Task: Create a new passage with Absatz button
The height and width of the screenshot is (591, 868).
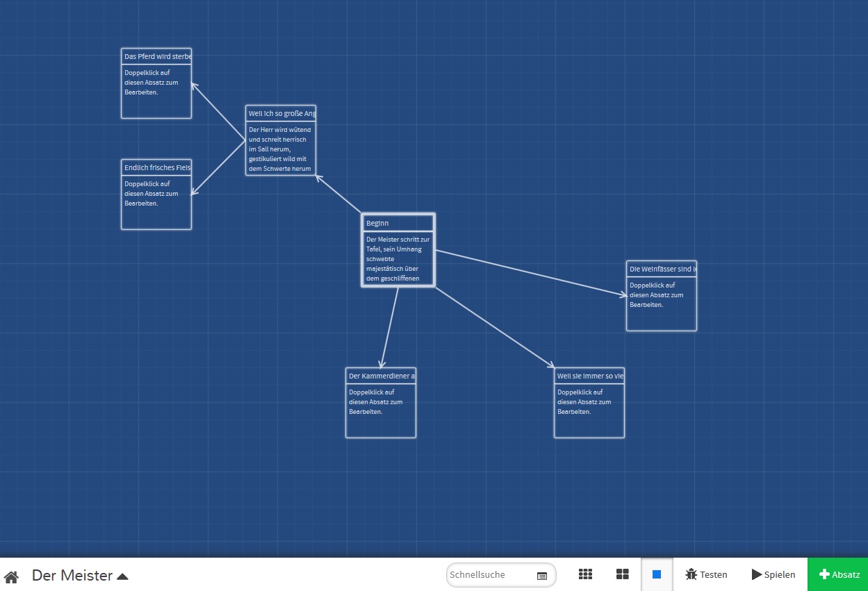Action: (839, 574)
